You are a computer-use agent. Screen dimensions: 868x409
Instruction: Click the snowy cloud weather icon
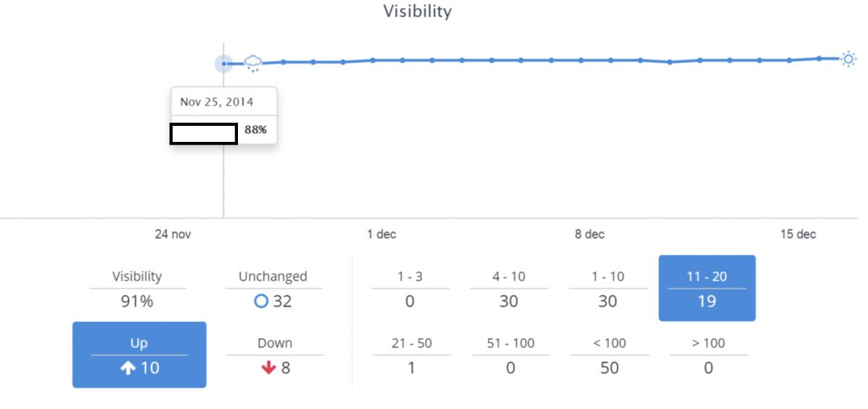point(252,64)
